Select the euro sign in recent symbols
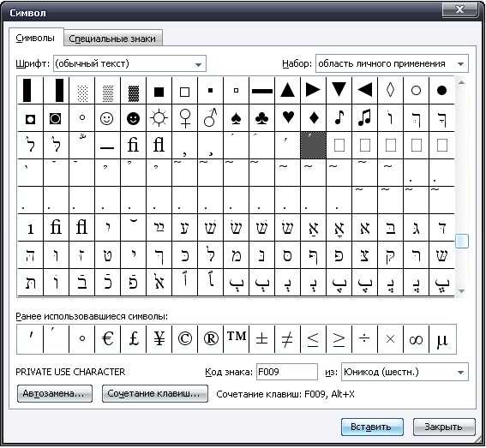Screen dimensions: 486x448 tap(107, 339)
